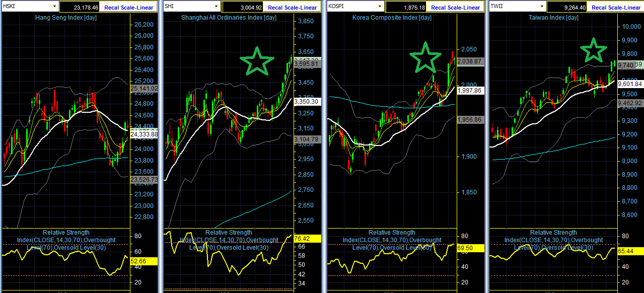
Task: Click the 65.44 RSI value
Action: coord(631,250)
